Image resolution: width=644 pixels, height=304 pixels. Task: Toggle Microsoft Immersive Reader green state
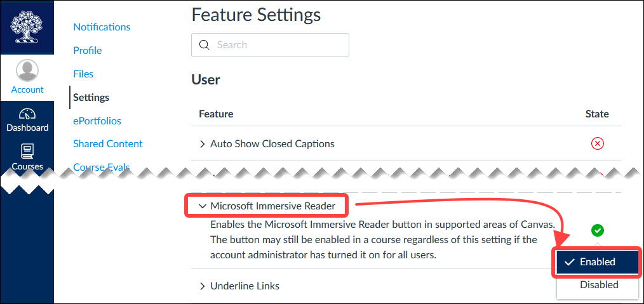[597, 230]
